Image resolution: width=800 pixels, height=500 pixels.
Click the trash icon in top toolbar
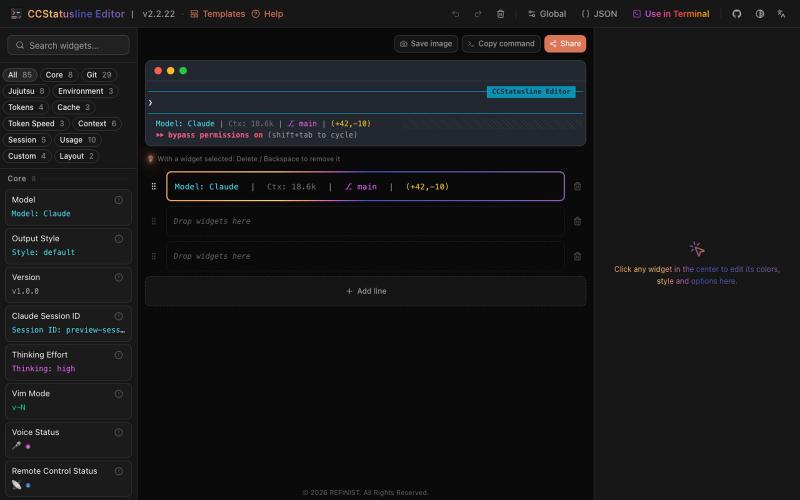(x=501, y=14)
